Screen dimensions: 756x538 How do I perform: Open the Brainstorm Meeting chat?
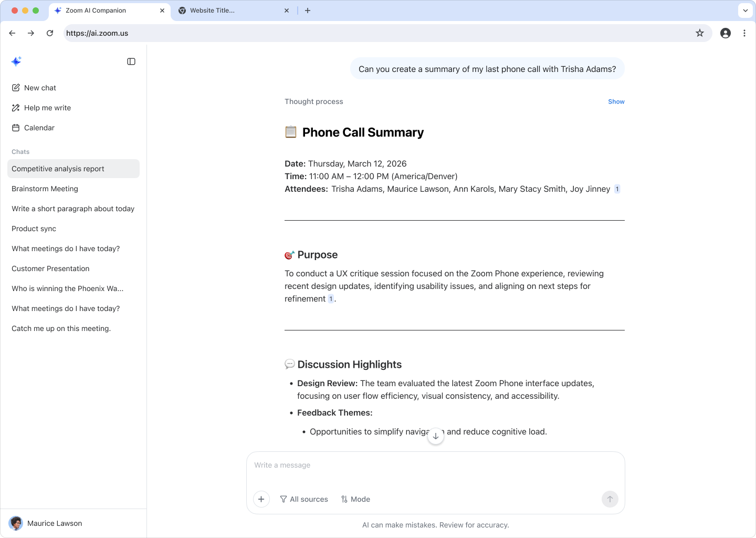(x=73, y=189)
